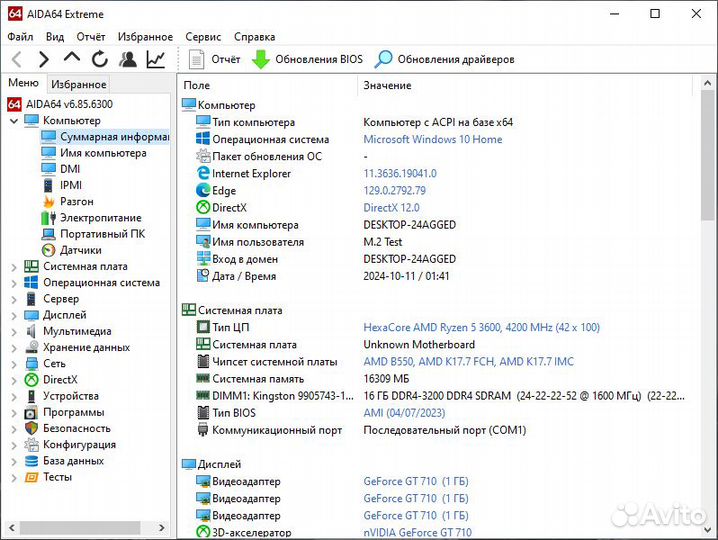Click the Отчёт report toolbar button
718x540 pixels.
point(214,60)
